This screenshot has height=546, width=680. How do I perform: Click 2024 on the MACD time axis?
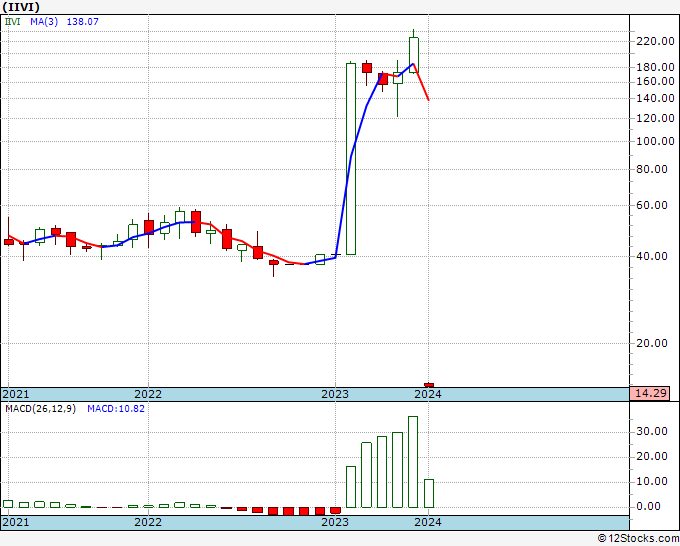pyautogui.click(x=428, y=522)
